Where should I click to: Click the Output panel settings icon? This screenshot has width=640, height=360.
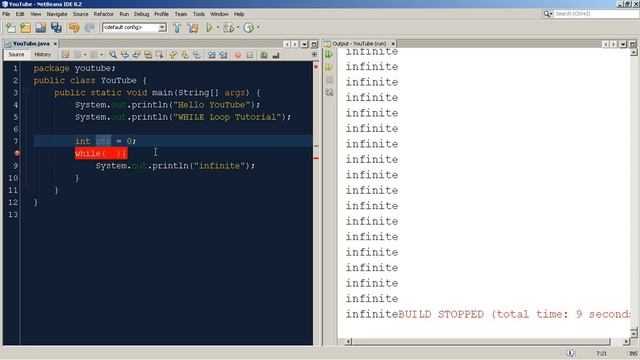pos(329,93)
